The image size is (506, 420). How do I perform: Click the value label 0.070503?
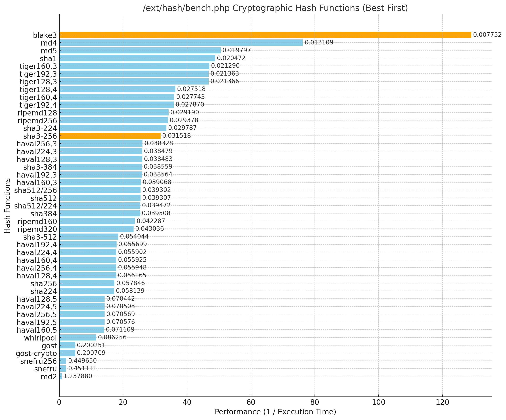(x=120, y=306)
